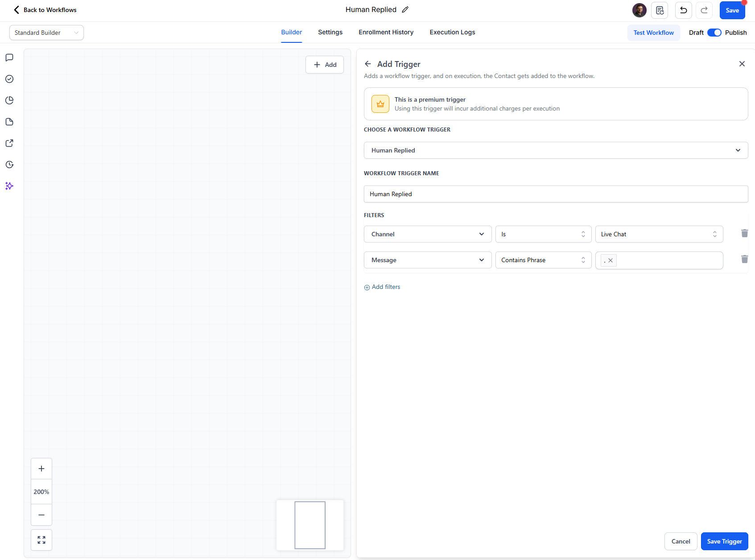
Task: Click the Save Trigger button
Action: click(724, 541)
